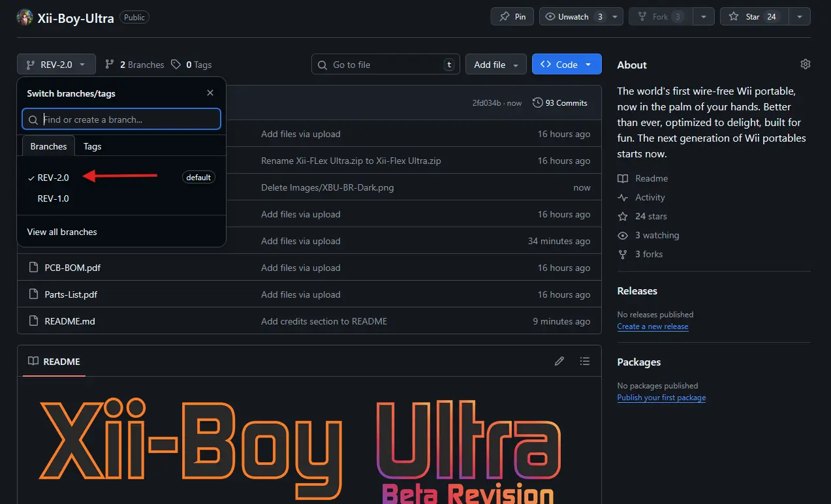Expand the Fork options dropdown arrow
The height and width of the screenshot is (504, 831).
(703, 17)
